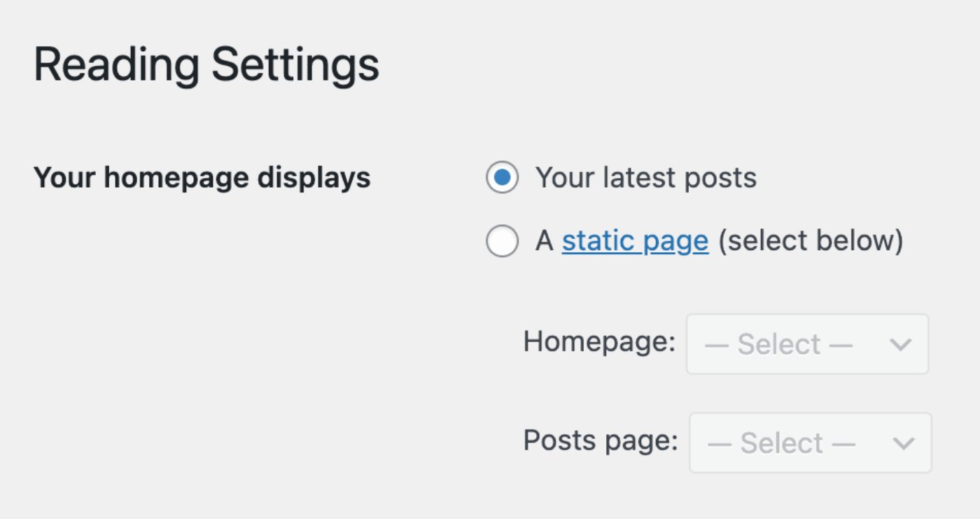Click the "Your latest posts" label text
980x519 pixels.
click(645, 178)
